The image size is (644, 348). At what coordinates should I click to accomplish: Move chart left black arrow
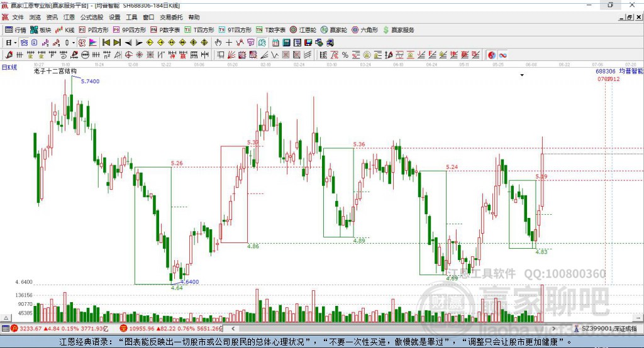tap(128, 43)
